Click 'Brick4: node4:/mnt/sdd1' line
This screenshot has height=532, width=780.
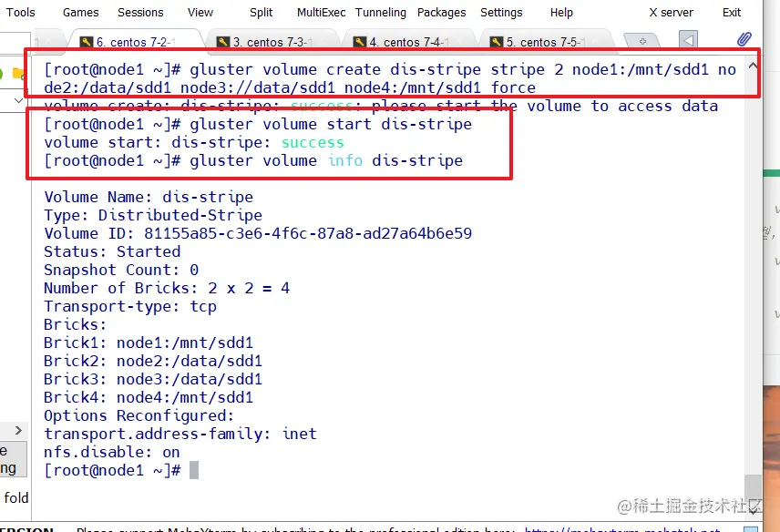click(x=149, y=397)
